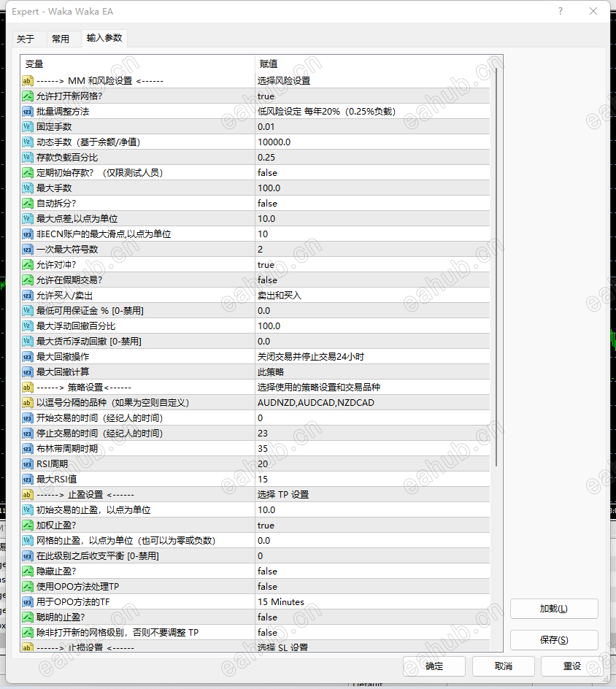This screenshot has height=689, width=616.
Task: Toggle false value of 除非打开新的网格级别 row
Action: (x=372, y=633)
